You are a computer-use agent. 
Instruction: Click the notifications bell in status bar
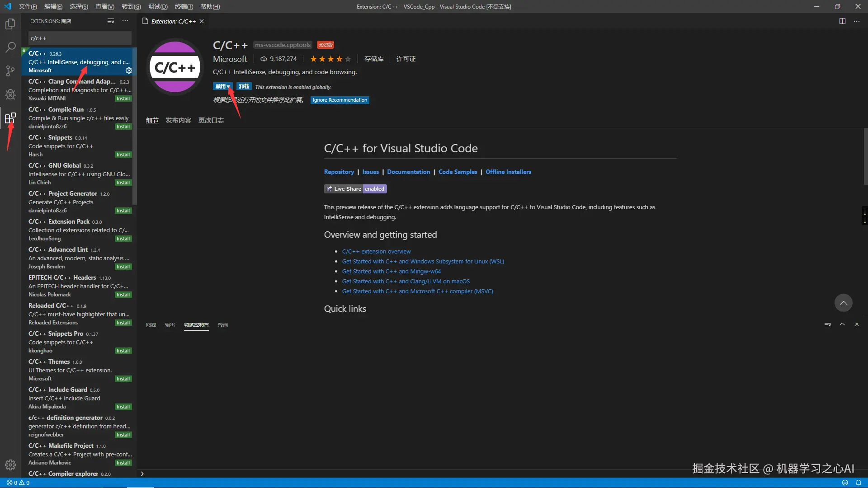[858, 483]
